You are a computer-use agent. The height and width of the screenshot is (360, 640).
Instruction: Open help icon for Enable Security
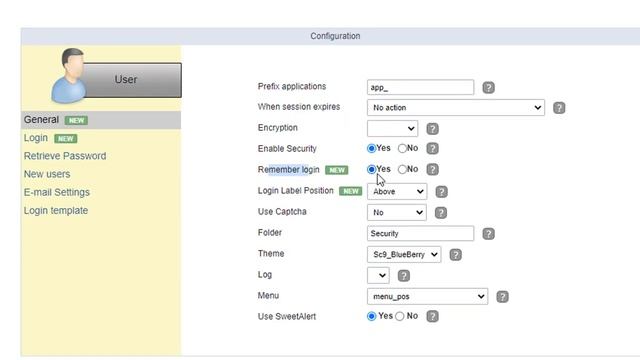coord(432,148)
